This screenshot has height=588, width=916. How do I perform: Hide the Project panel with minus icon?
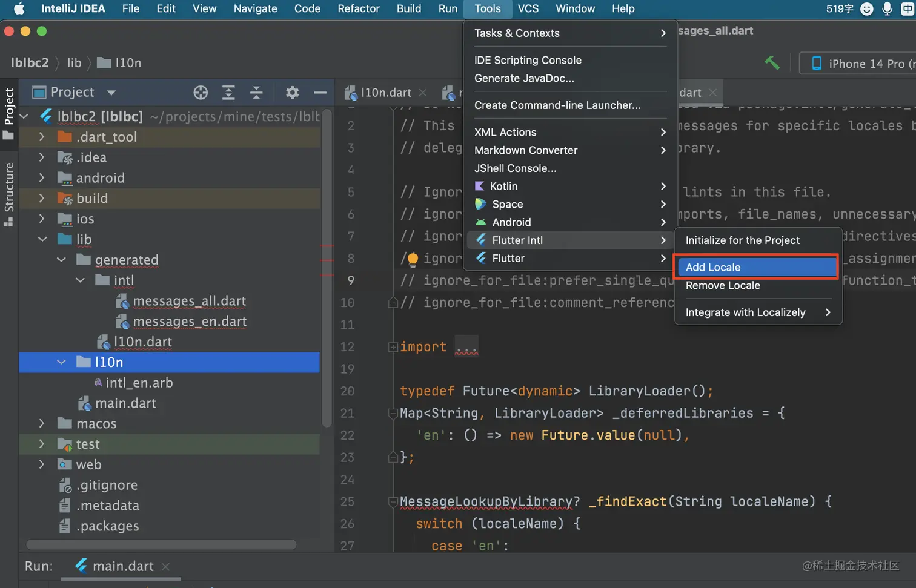click(320, 93)
